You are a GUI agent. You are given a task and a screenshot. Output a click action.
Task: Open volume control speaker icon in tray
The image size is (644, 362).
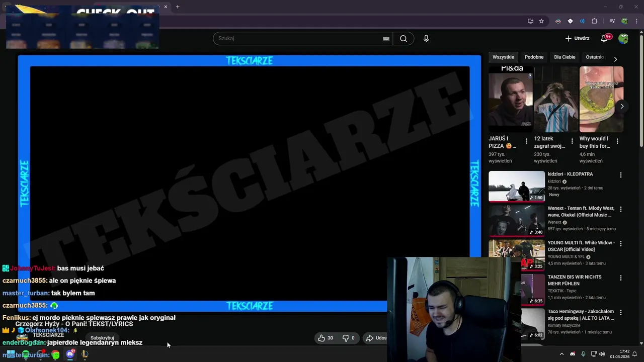602,354
